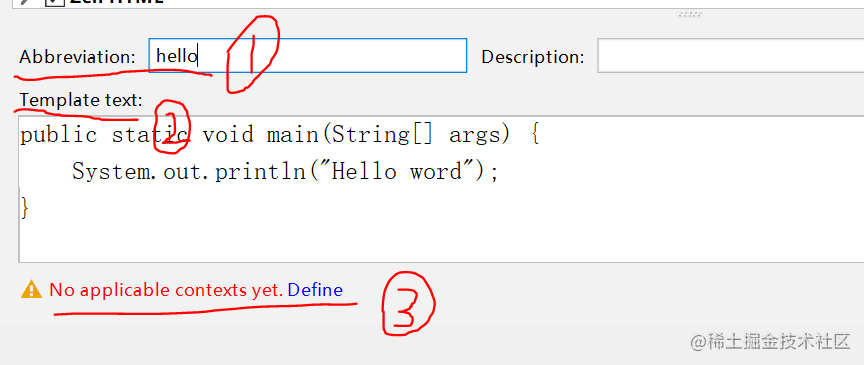Click empty area below template code
The height and width of the screenshot is (365, 864).
coord(441,241)
